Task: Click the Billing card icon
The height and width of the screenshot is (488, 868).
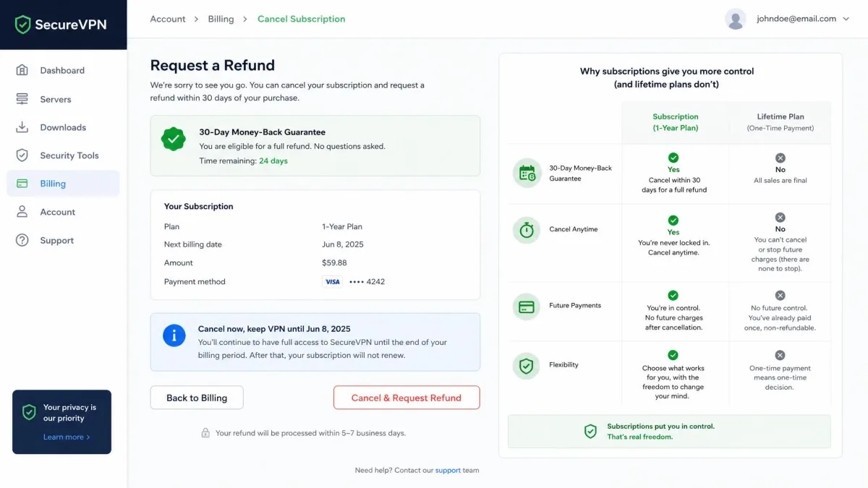Action: point(22,184)
